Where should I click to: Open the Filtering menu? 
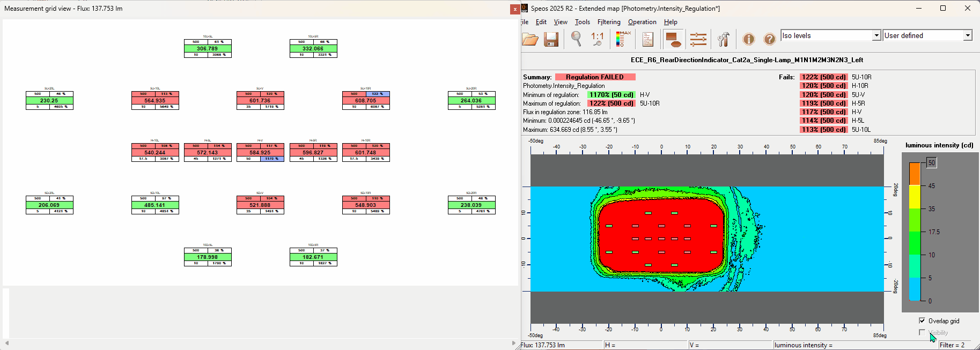tap(609, 22)
